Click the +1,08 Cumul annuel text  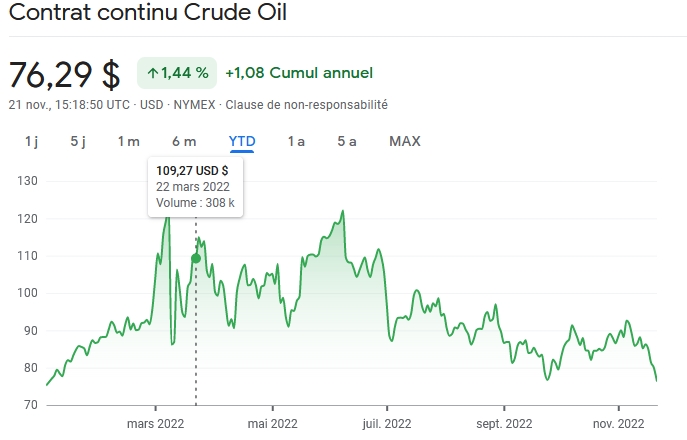pyautogui.click(x=299, y=73)
